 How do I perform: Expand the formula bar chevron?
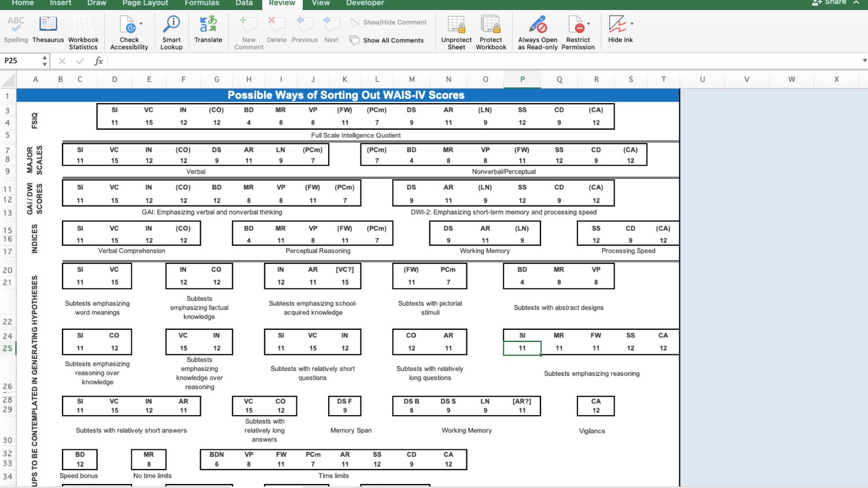(865, 61)
